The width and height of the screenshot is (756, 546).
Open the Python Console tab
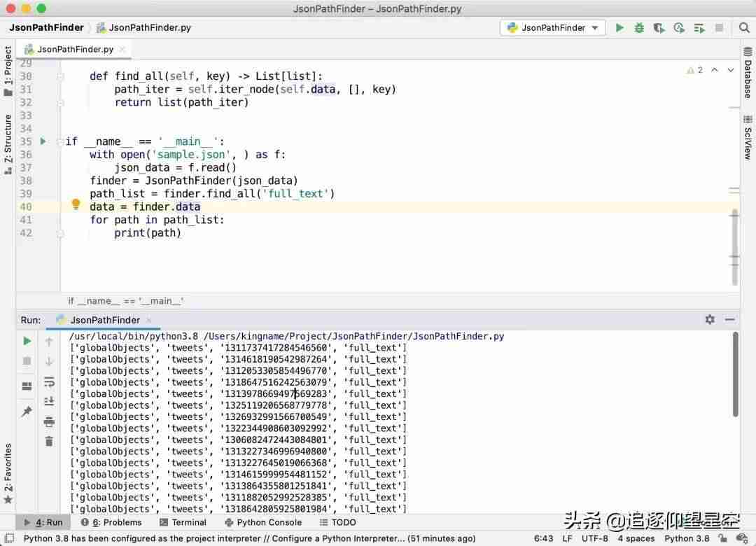point(263,522)
